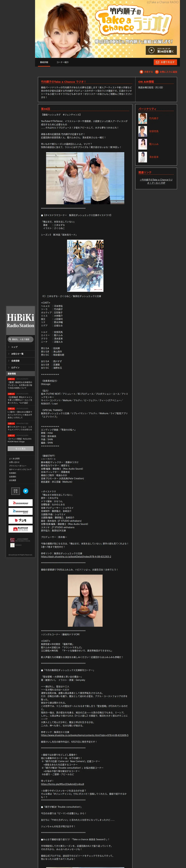
Task: Click the blue Twitter bird icon
Action: (26, 491)
